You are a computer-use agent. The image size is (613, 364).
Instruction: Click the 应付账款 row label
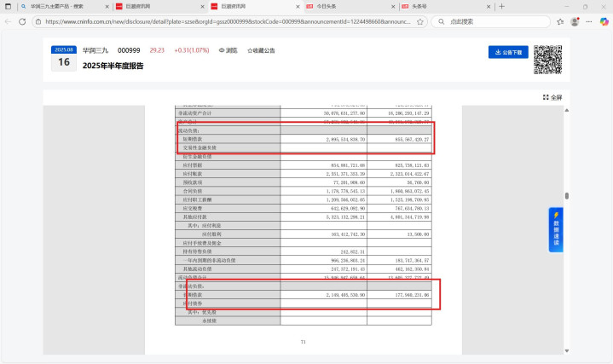[193, 174]
